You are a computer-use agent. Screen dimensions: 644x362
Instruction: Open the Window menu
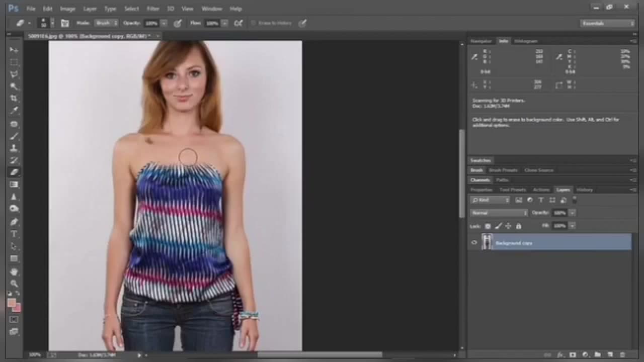(x=212, y=9)
